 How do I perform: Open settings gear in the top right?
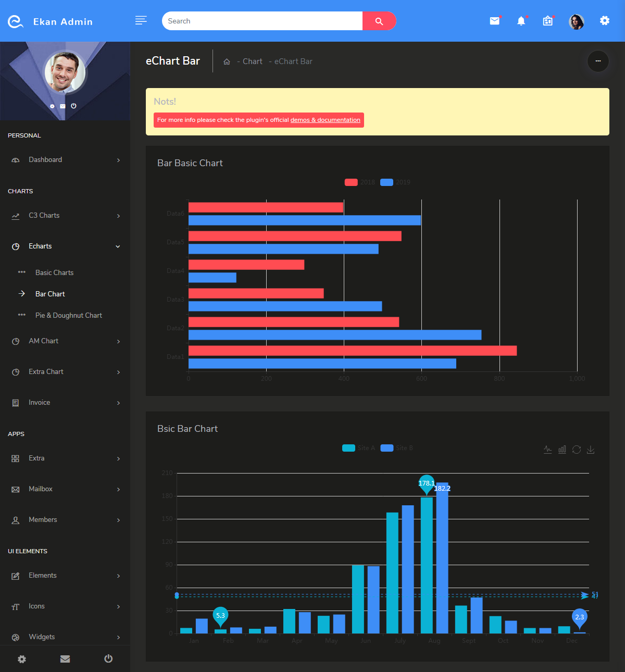[x=604, y=21]
